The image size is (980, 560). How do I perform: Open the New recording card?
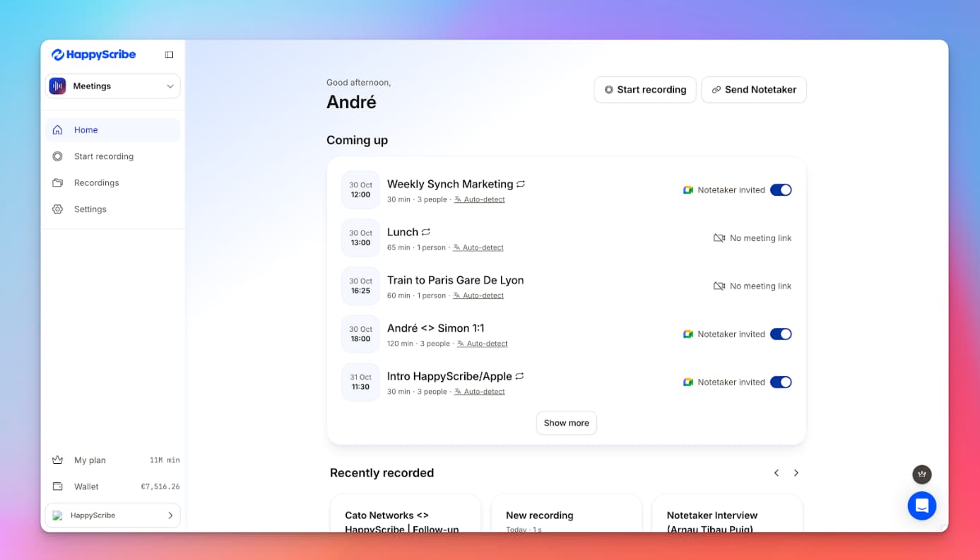566,515
